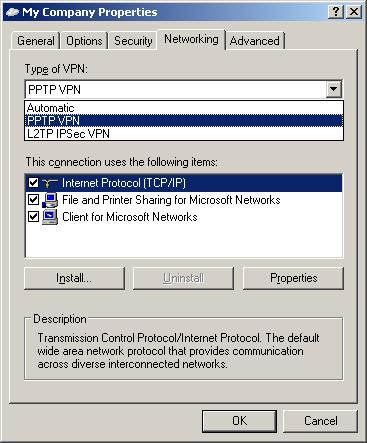Screen dimensions: 367x443
Task: Click the Install... button
Action: coord(74,278)
